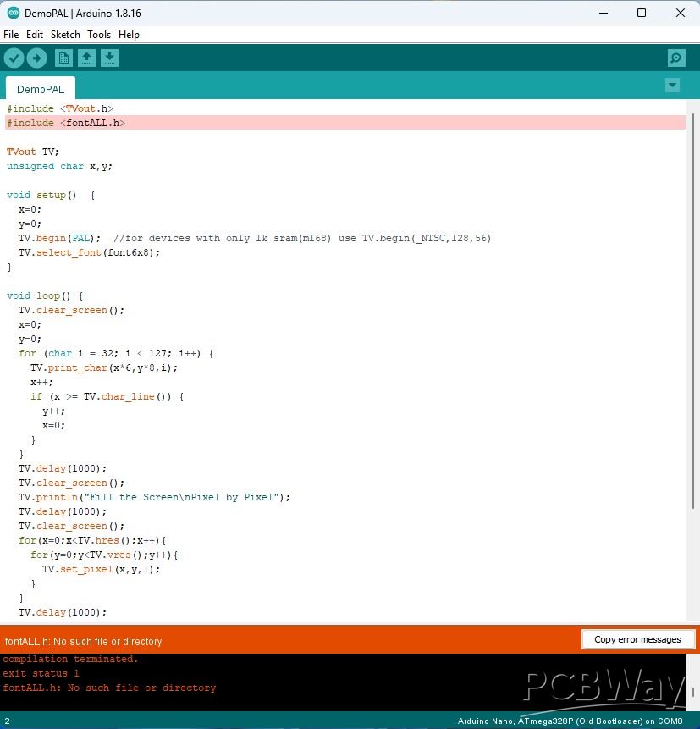Expand the tab options dropdown arrow

tap(672, 86)
